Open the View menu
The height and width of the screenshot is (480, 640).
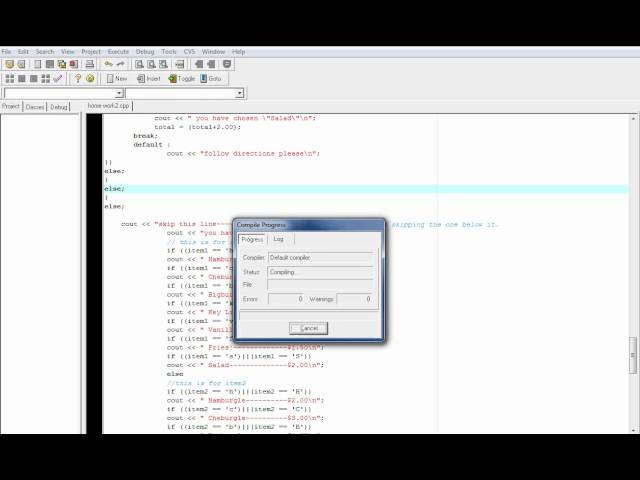point(67,52)
